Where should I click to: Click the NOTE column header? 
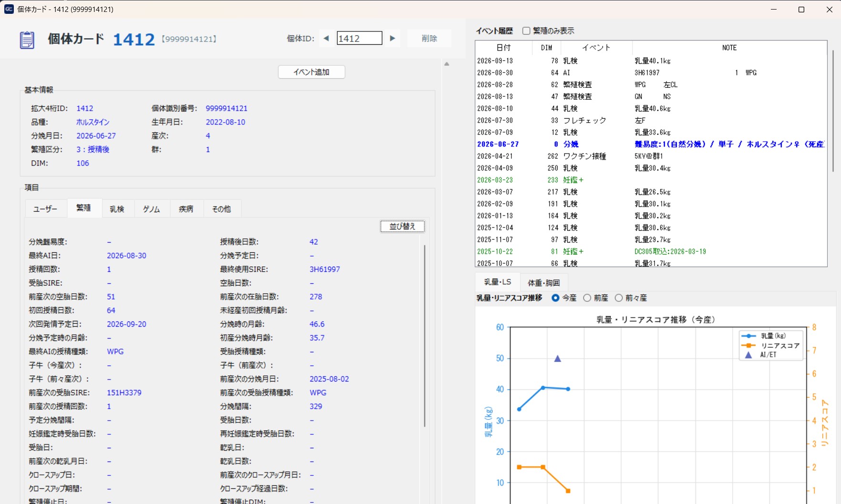[x=729, y=48]
